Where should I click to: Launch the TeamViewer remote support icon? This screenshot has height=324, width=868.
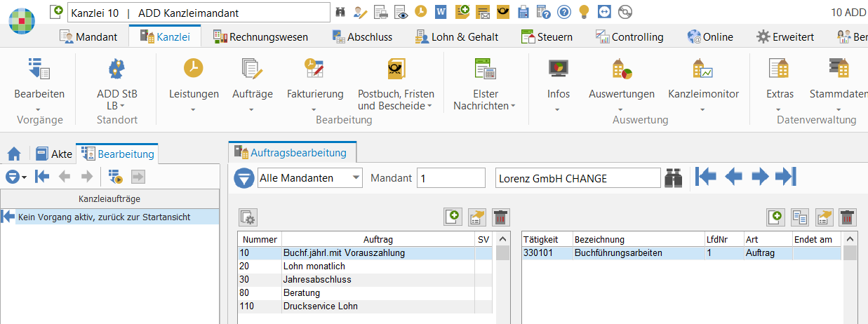pyautogui.click(x=605, y=12)
